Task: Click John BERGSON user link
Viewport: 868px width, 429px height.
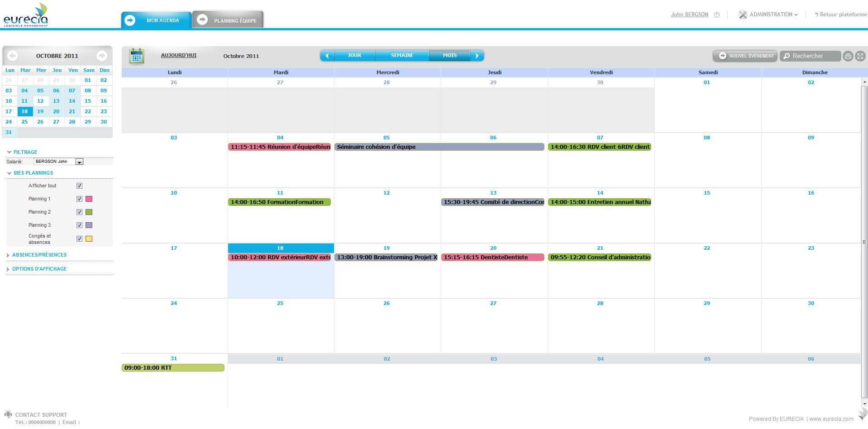Action: tap(689, 14)
